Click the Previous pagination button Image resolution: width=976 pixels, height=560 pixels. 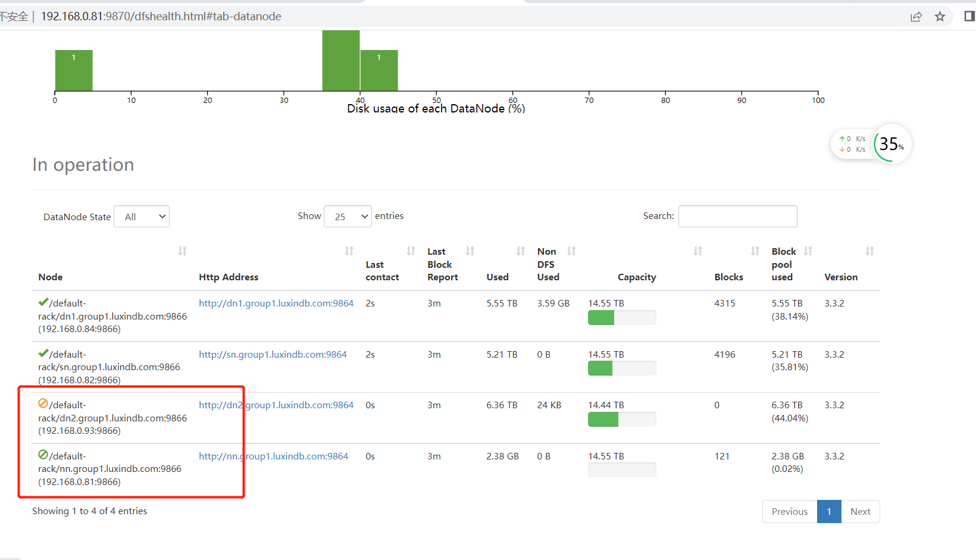(790, 512)
